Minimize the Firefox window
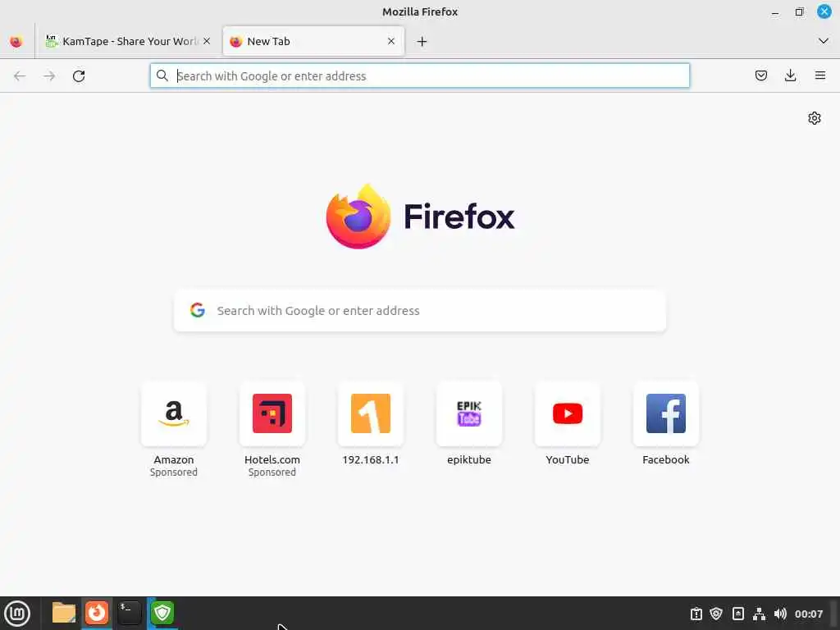 coord(774,11)
